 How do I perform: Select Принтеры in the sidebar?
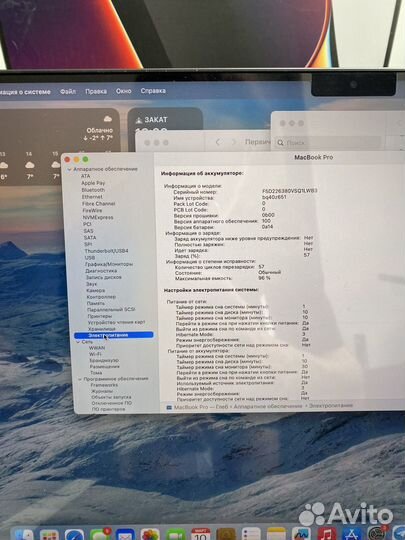tap(100, 316)
